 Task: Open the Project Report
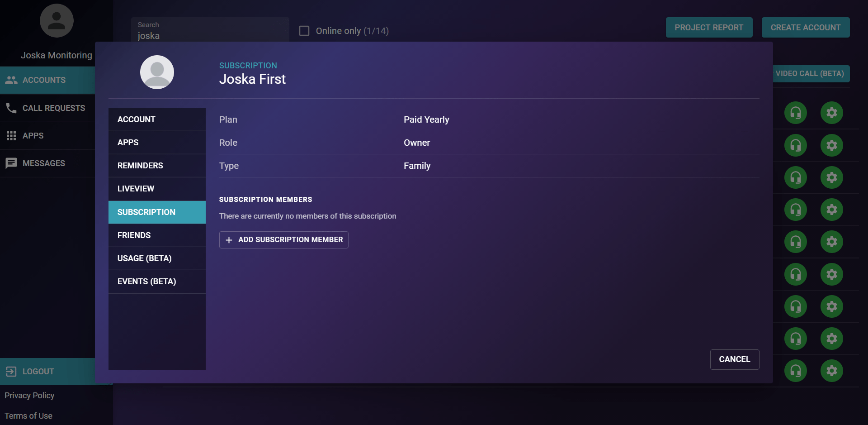[x=708, y=28]
